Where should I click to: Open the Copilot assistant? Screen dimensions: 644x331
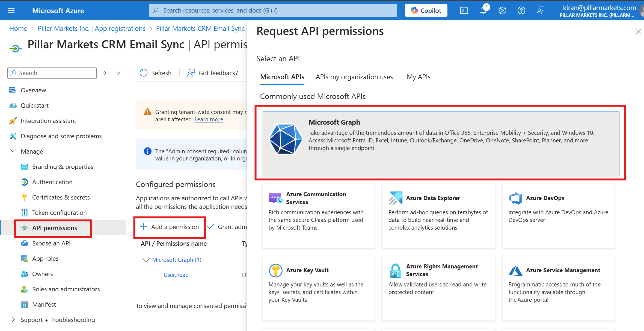[425, 10]
